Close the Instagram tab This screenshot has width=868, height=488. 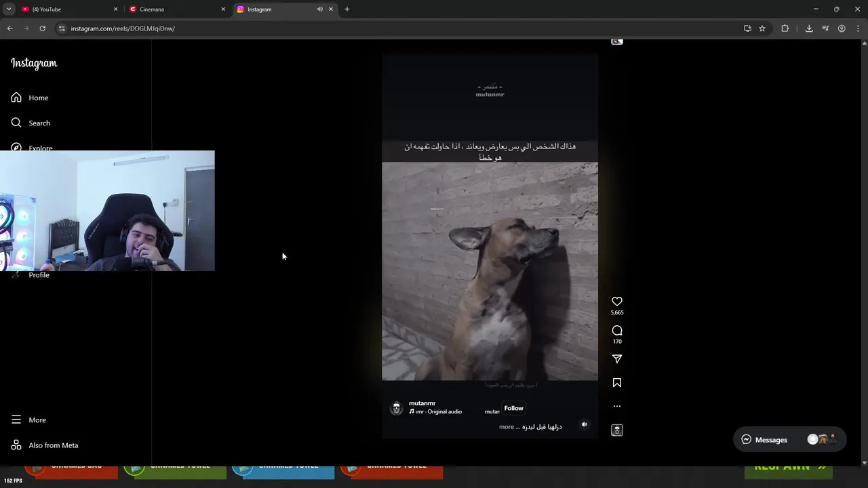pyautogui.click(x=331, y=9)
